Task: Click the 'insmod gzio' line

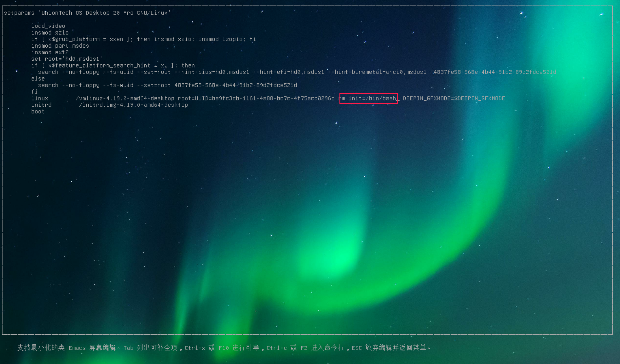Action: 50,33
